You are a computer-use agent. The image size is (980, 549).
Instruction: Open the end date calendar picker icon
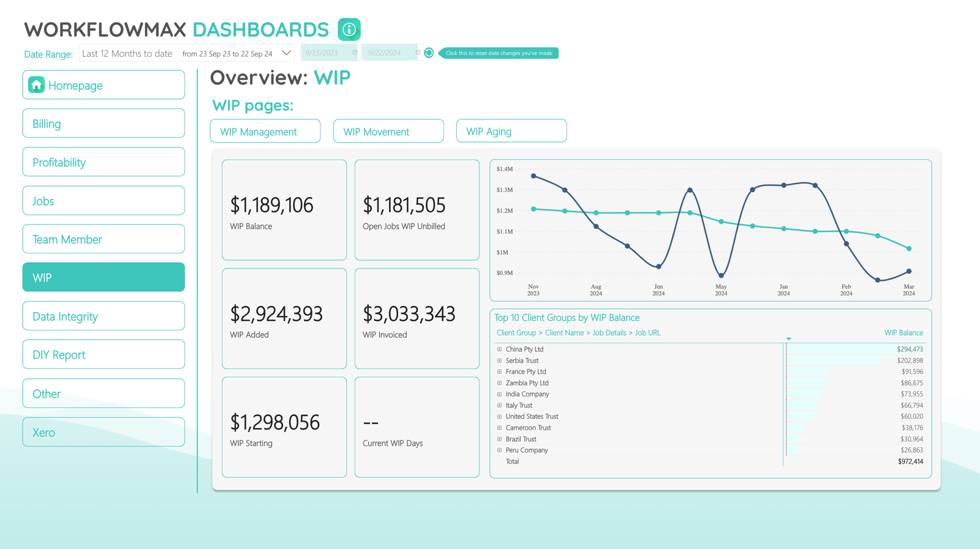click(x=418, y=53)
